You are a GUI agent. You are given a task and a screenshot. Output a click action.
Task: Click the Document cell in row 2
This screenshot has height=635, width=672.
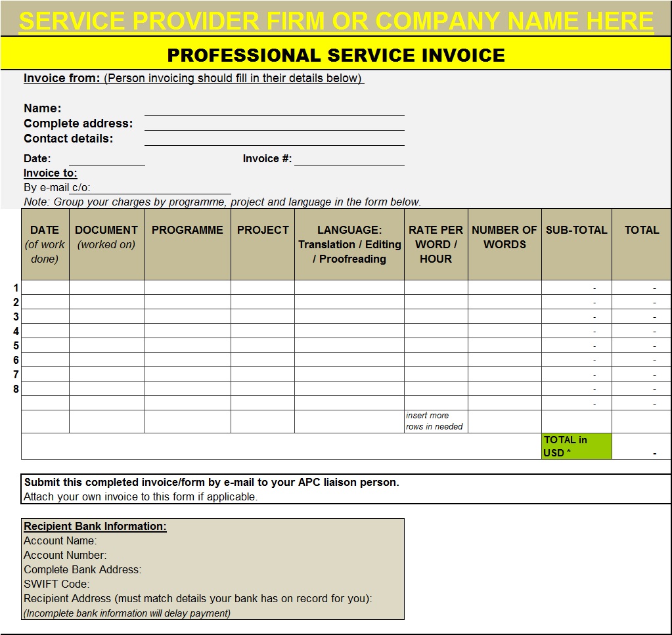106,302
